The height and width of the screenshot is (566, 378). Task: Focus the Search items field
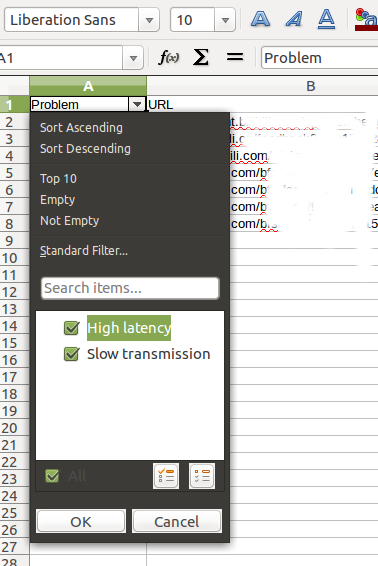click(130, 288)
